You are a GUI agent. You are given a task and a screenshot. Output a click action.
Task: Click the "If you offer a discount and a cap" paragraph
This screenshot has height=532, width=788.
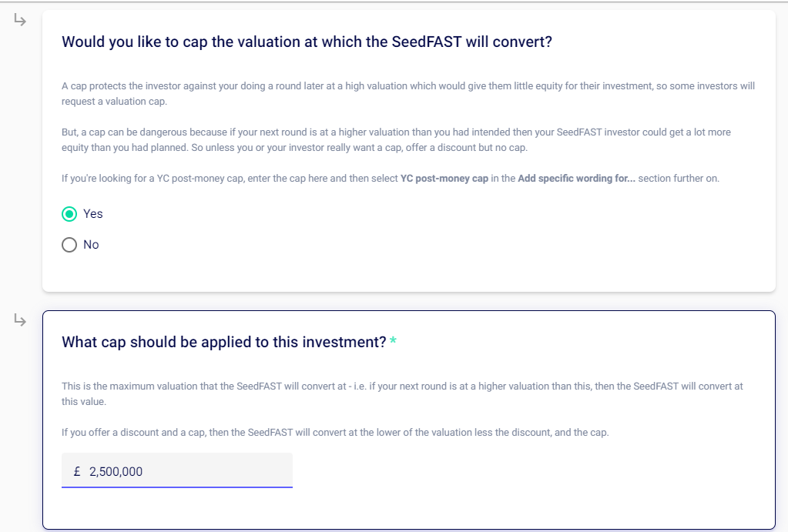[x=335, y=432]
